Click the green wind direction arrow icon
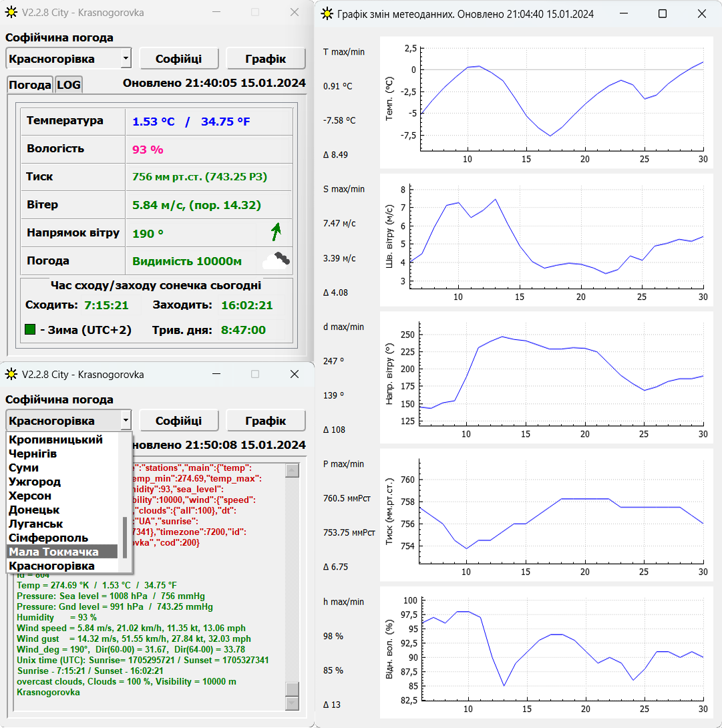This screenshot has width=722, height=728. 277,232
